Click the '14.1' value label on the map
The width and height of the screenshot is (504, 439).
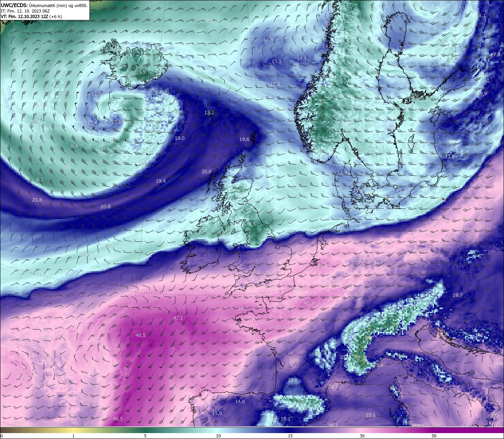coord(302,59)
